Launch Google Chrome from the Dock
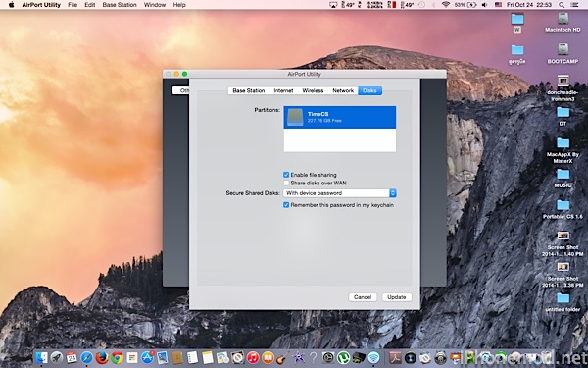 (117, 358)
